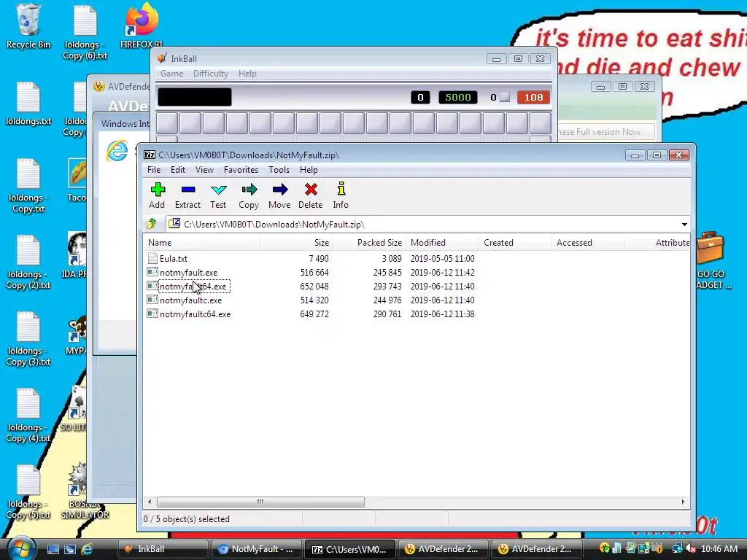Screen dimensions: 747x560
Task: Sort by the Created column header
Action: 515,242
